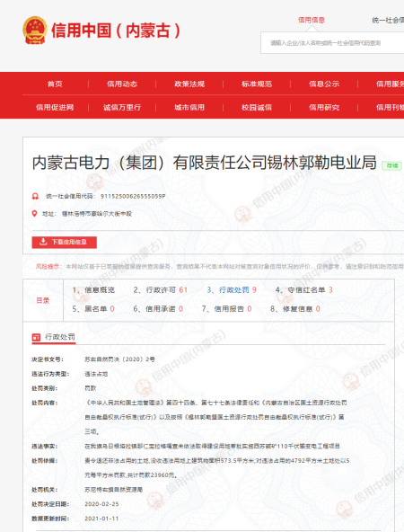The image size is (404, 532).
Task: Click the national emblem logo
Action: pyautogui.click(x=35, y=31)
